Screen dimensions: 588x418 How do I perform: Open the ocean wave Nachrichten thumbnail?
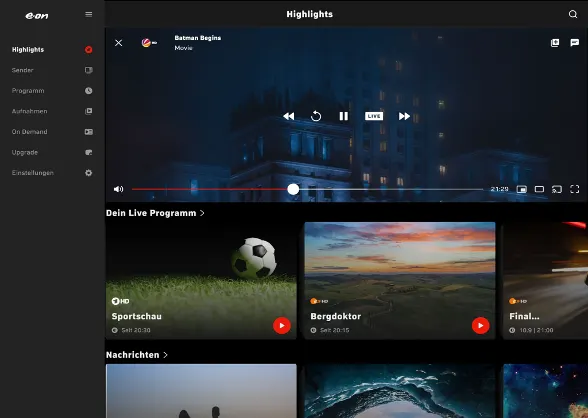point(400,391)
